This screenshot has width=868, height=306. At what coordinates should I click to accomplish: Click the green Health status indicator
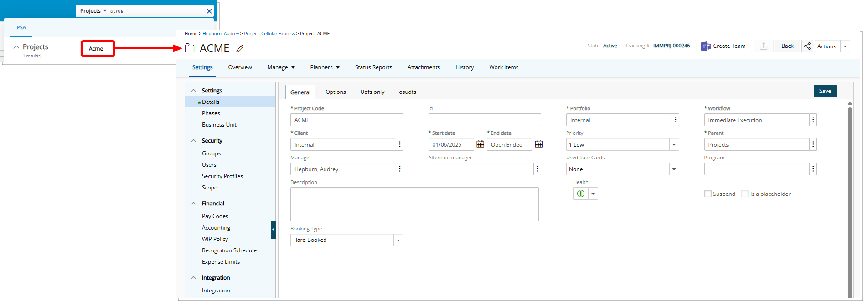tap(580, 194)
